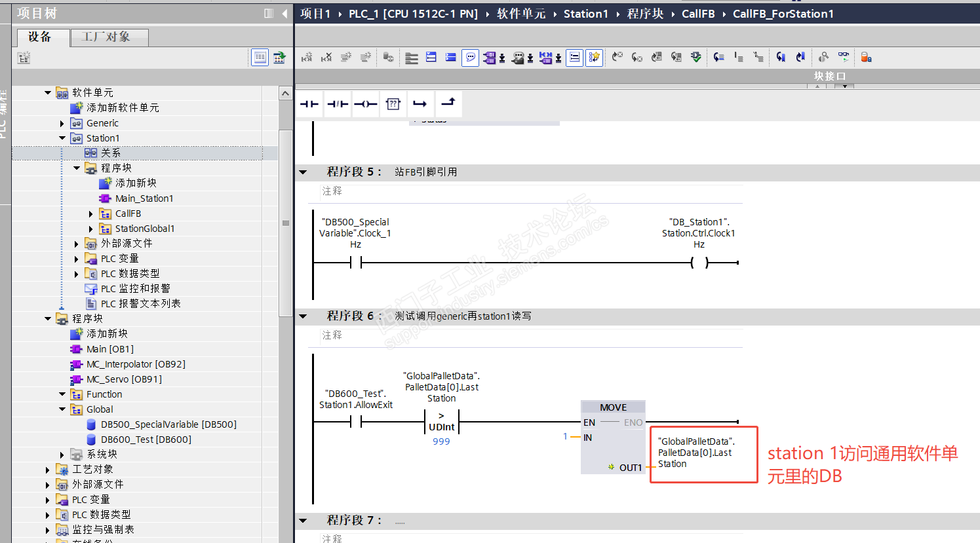980x543 pixels.
Task: Click the open branch ladder icon
Action: pyautogui.click(x=420, y=104)
